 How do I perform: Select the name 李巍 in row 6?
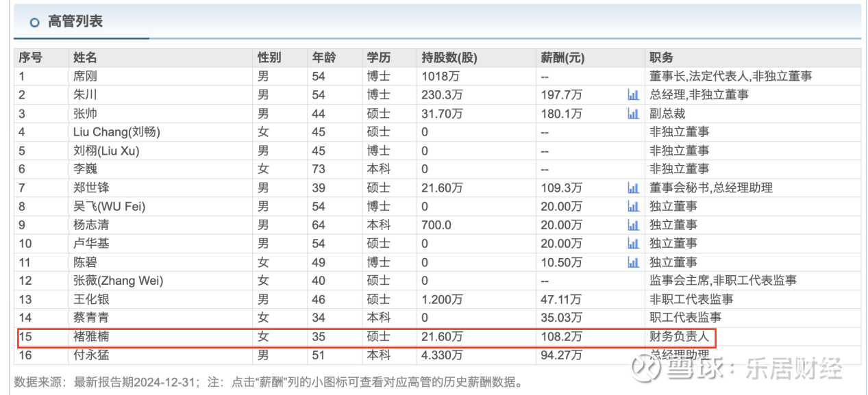[x=85, y=168]
